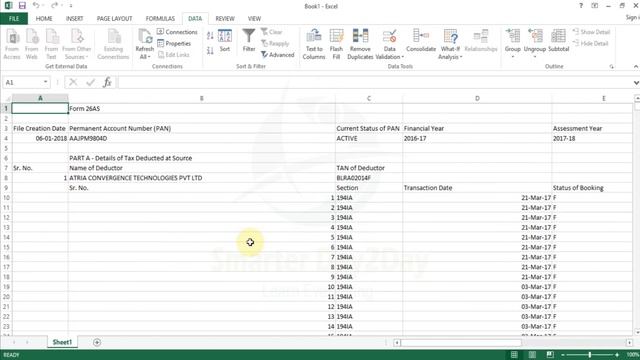Click Existing Connections icon
640x360 pixels.
(x=113, y=44)
